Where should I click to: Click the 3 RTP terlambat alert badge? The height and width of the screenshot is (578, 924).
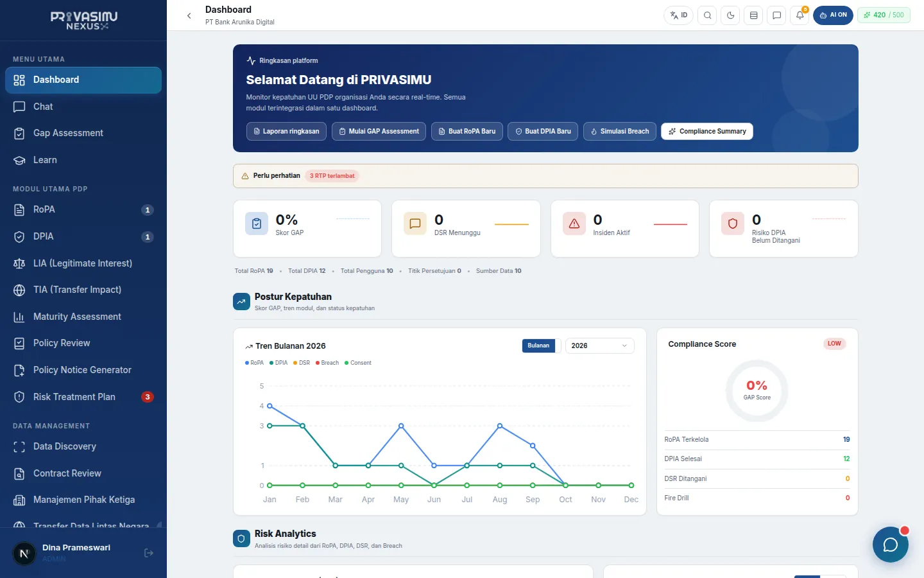point(332,176)
